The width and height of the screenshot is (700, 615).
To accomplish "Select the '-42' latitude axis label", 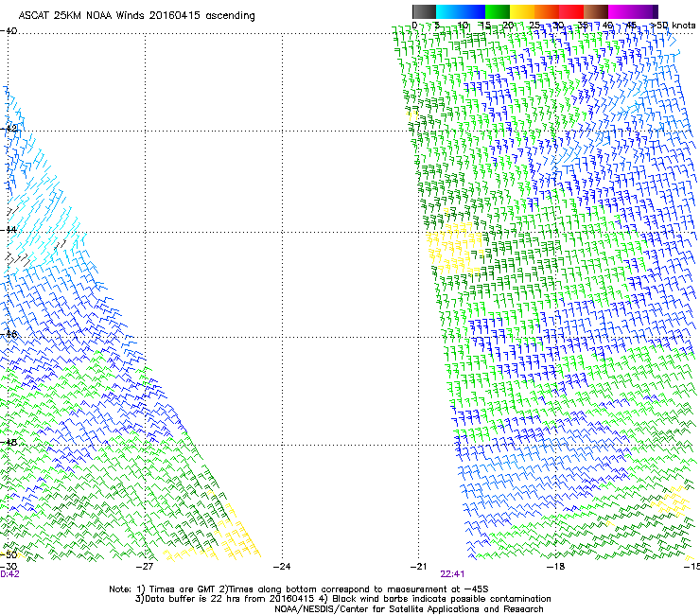I will coord(9,128).
